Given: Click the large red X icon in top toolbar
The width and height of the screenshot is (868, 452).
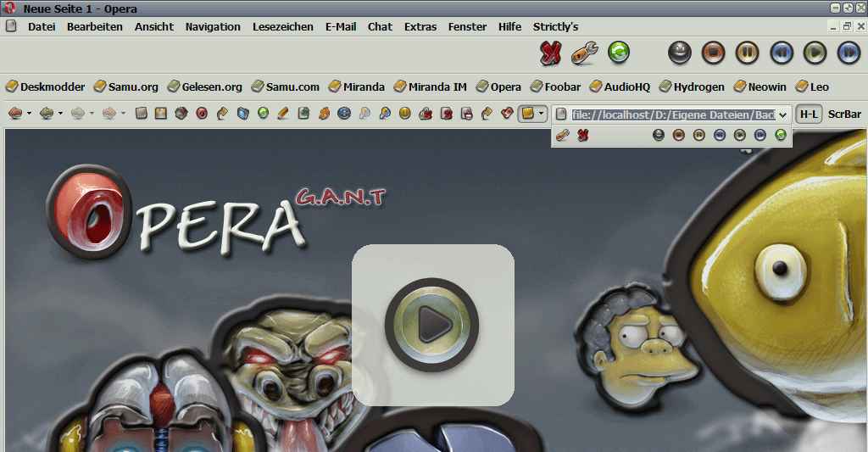Looking at the screenshot, I should [550, 53].
